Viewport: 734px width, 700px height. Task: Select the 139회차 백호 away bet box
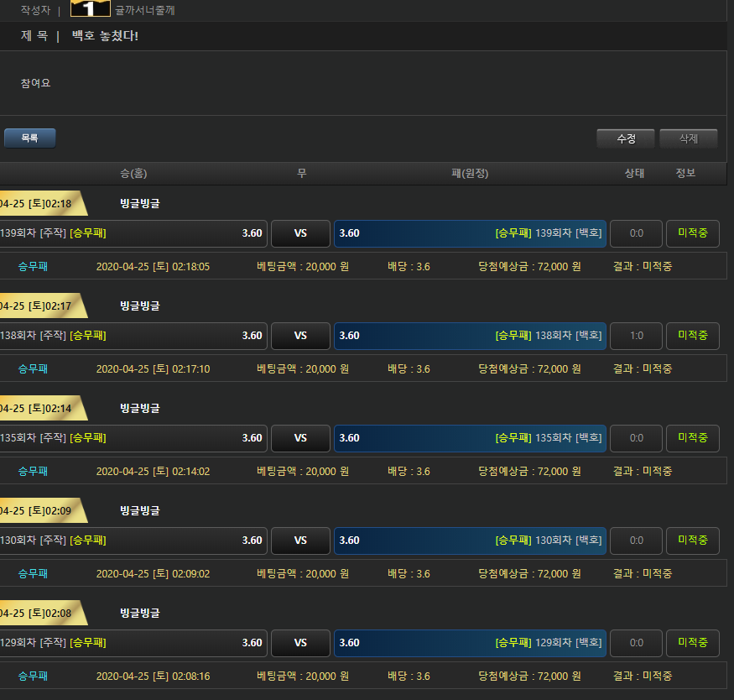point(470,233)
